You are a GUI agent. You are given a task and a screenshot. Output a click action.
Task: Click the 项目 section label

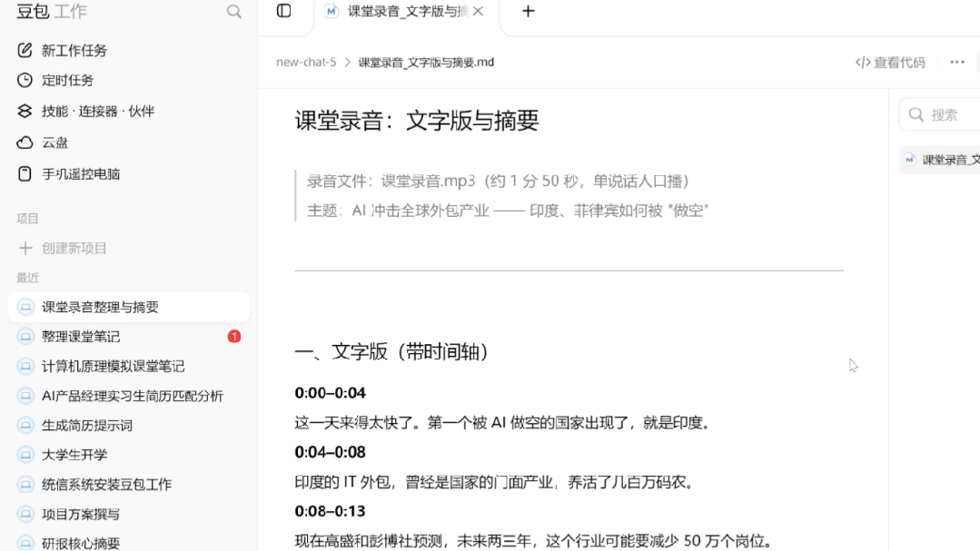point(27,219)
